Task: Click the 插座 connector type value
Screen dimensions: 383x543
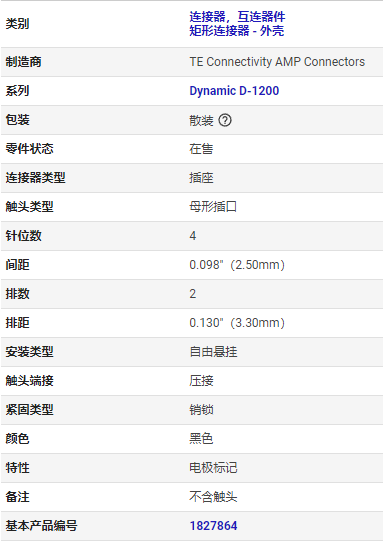Action: [201, 178]
